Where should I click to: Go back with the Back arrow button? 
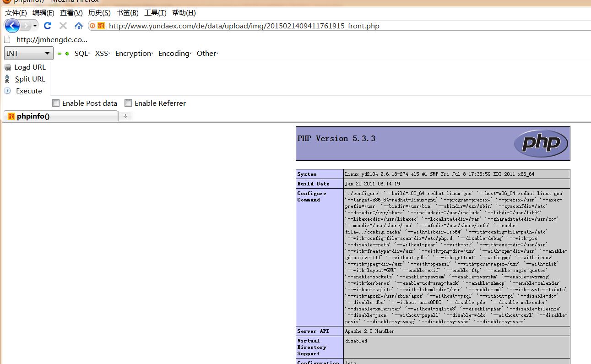pos(12,26)
